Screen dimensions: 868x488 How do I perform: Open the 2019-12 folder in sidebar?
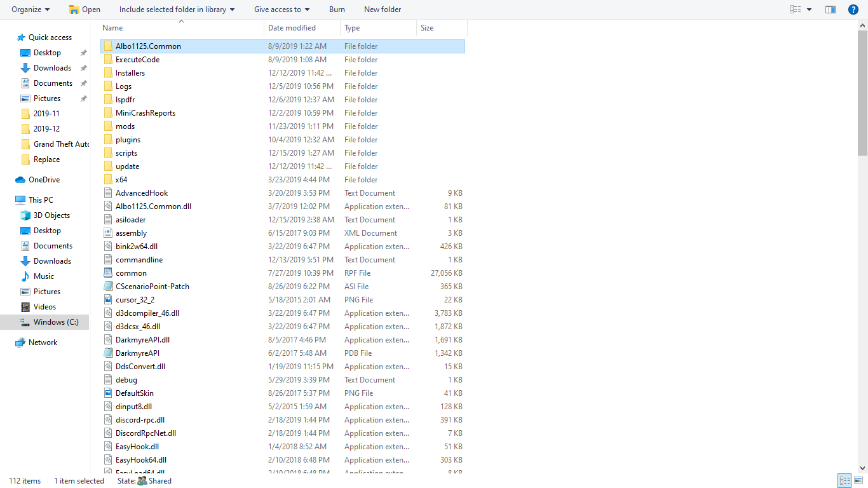(46, 129)
